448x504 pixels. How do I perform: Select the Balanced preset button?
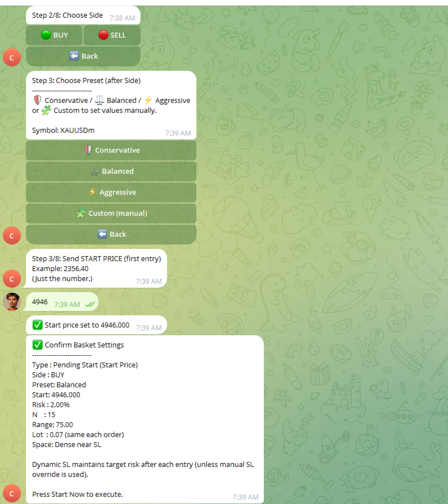[x=111, y=171]
